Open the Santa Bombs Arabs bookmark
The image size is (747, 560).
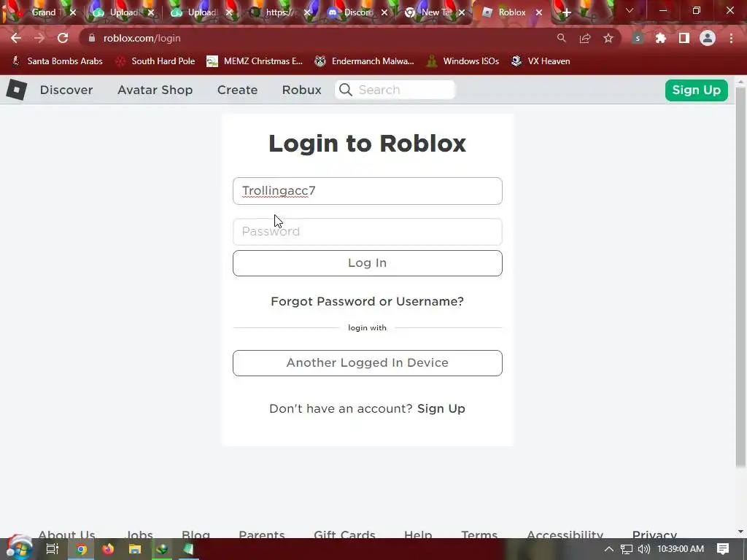pos(57,61)
